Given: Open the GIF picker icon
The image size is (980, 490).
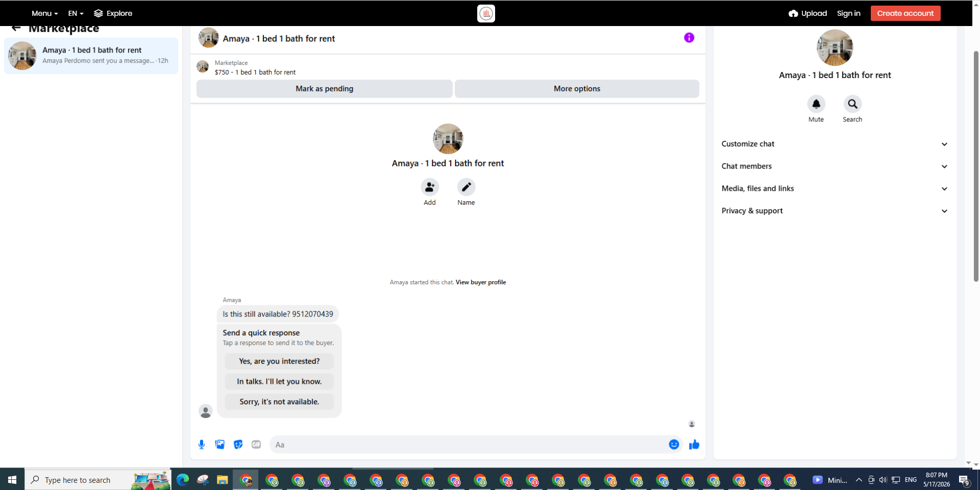Looking at the screenshot, I should tap(256, 445).
